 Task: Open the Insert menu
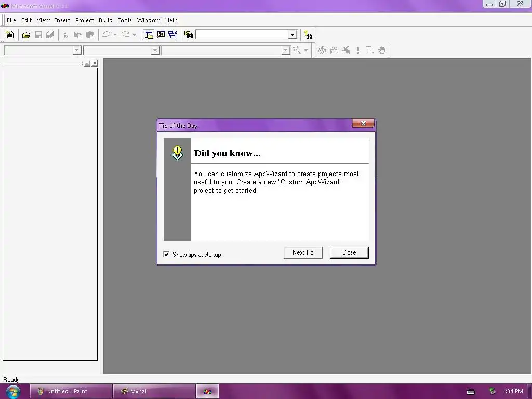tap(62, 20)
